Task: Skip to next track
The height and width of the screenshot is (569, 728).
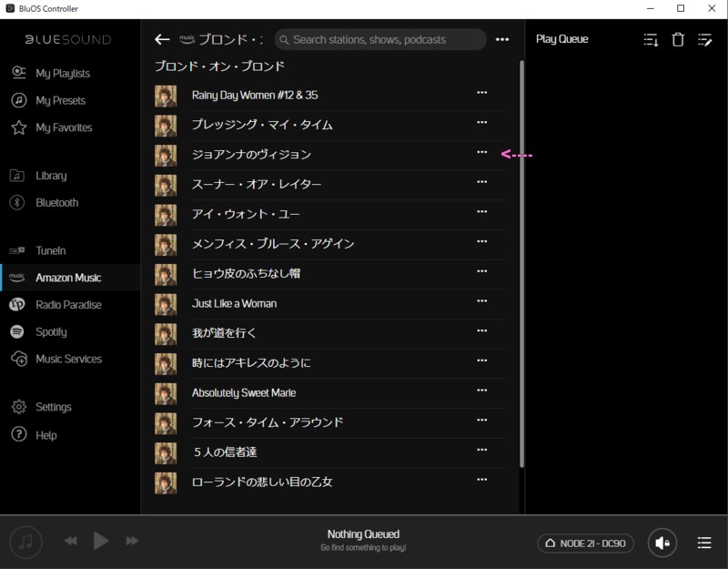Action: (x=132, y=541)
